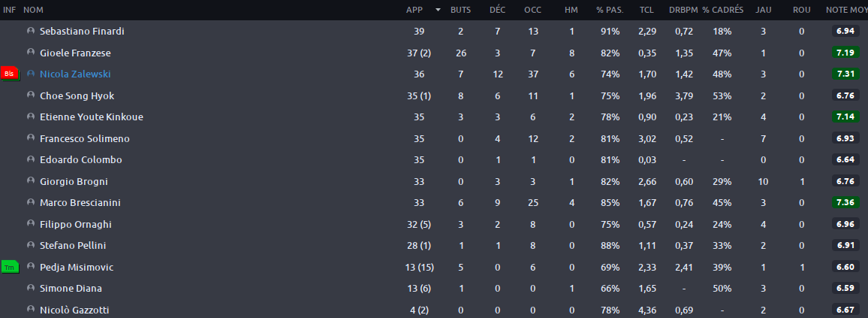The width and height of the screenshot is (868, 318).
Task: Click the green Tm status icon beside Pedja Misimovic
Action: [x=10, y=267]
